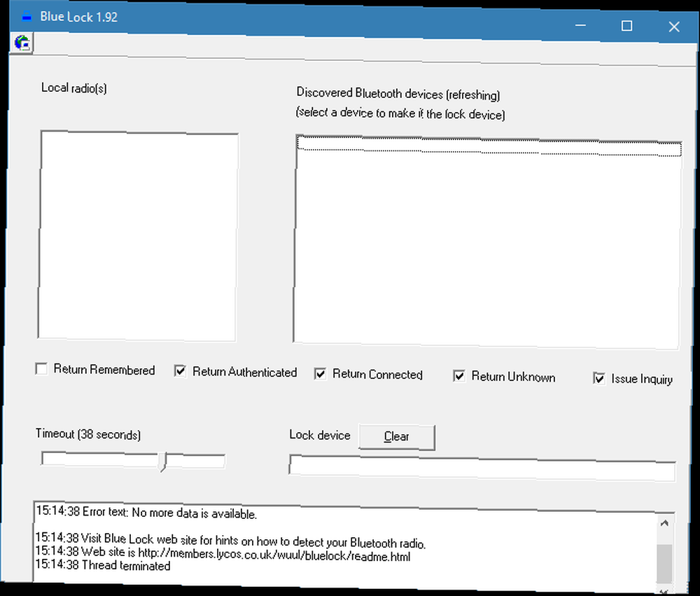Image resolution: width=700 pixels, height=596 pixels.
Task: Click the 'Error text: No more data' log line
Action: point(146,513)
